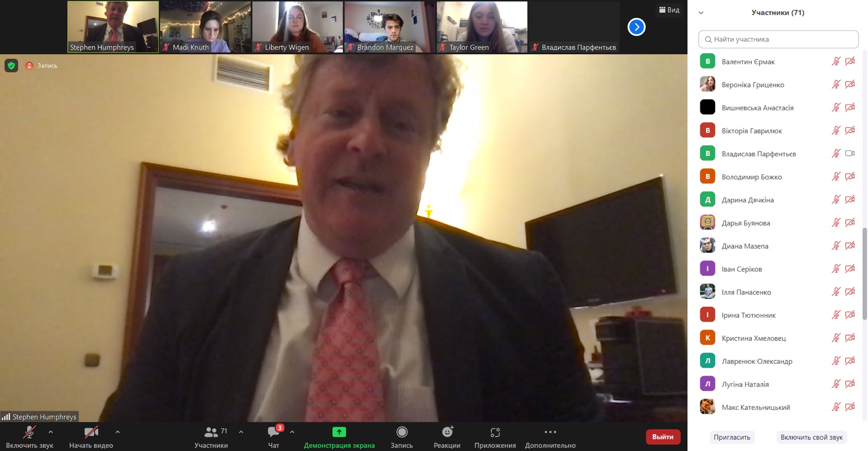
Task: Click muted mic icon for Валентин Єрмак
Action: (x=836, y=61)
